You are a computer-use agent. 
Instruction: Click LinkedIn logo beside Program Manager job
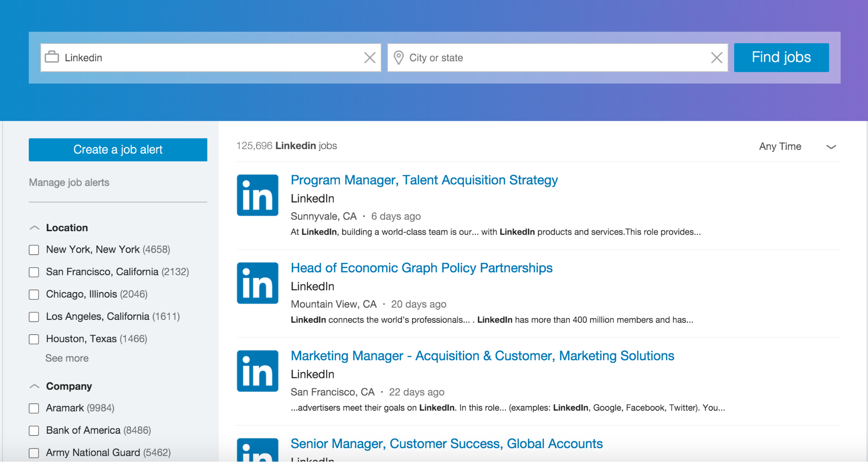click(x=257, y=195)
